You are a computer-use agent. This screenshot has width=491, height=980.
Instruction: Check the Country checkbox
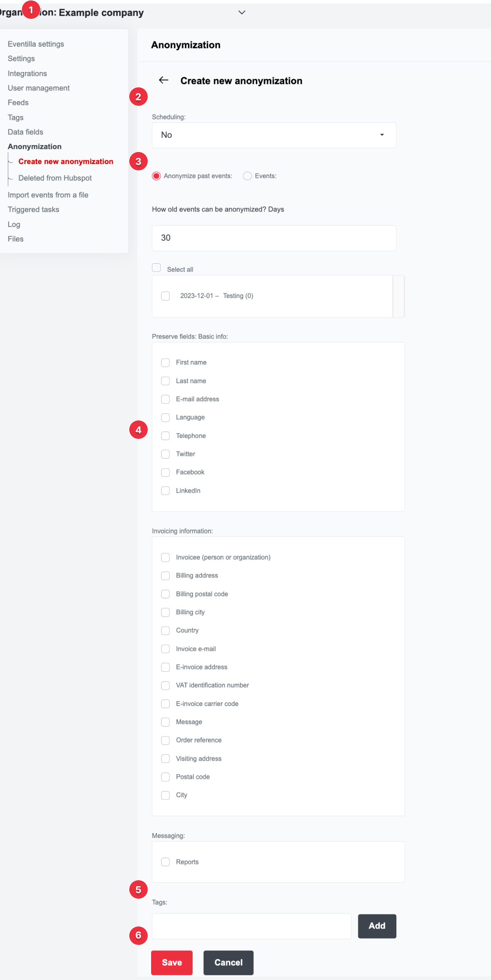pos(166,631)
